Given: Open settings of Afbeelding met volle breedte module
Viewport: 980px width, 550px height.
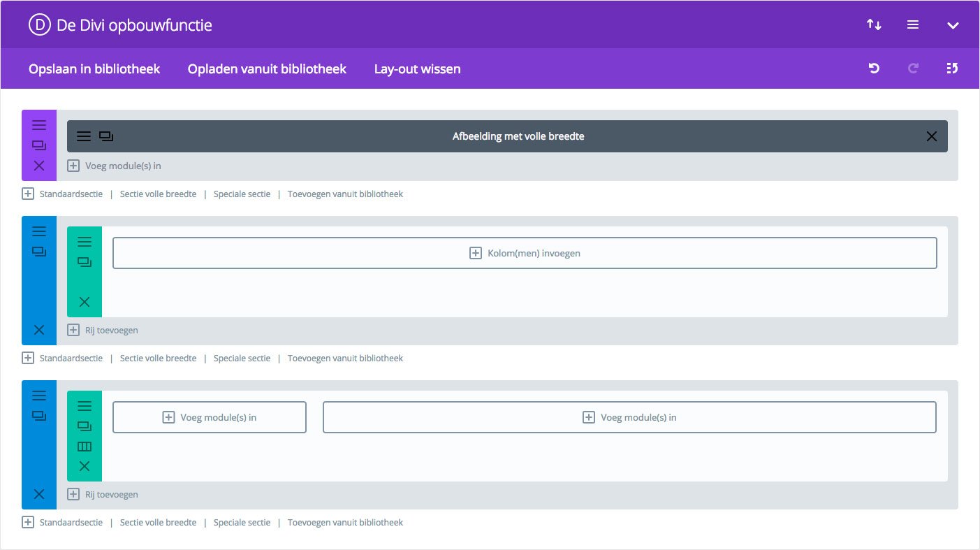Looking at the screenshot, I should [84, 136].
